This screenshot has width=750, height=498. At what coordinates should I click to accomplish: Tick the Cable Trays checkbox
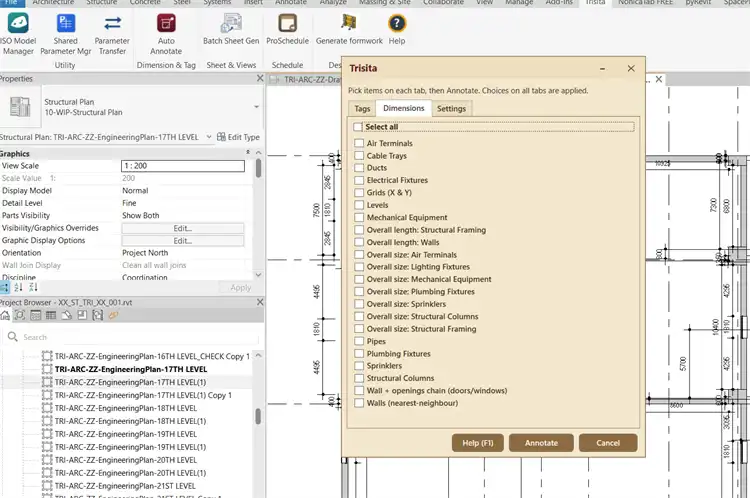pyautogui.click(x=359, y=155)
